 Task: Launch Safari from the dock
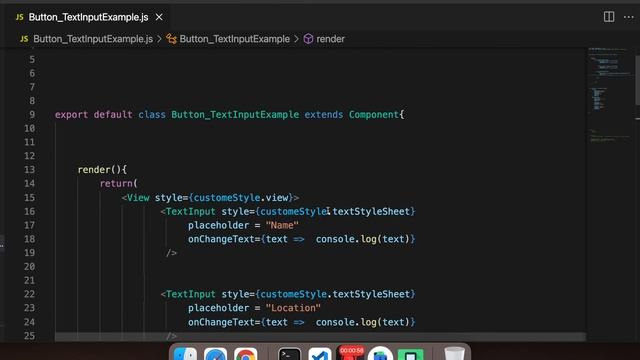click(216, 353)
